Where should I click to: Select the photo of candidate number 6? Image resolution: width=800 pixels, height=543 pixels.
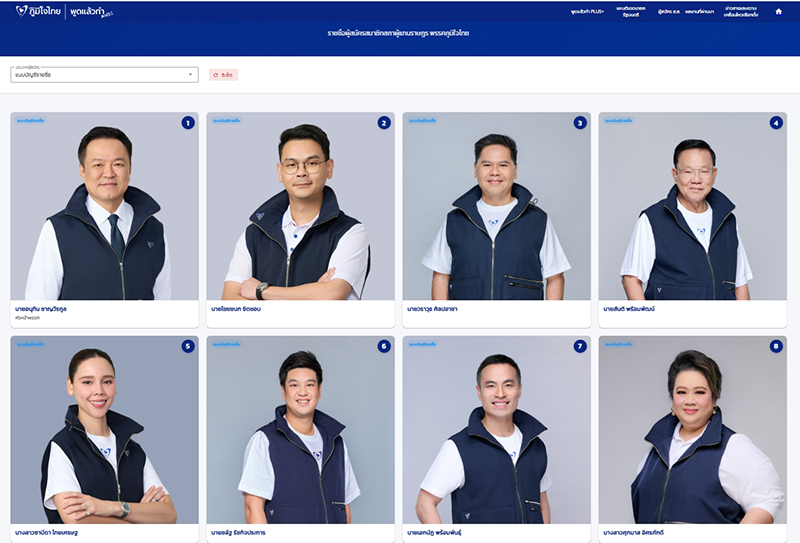coord(300,435)
